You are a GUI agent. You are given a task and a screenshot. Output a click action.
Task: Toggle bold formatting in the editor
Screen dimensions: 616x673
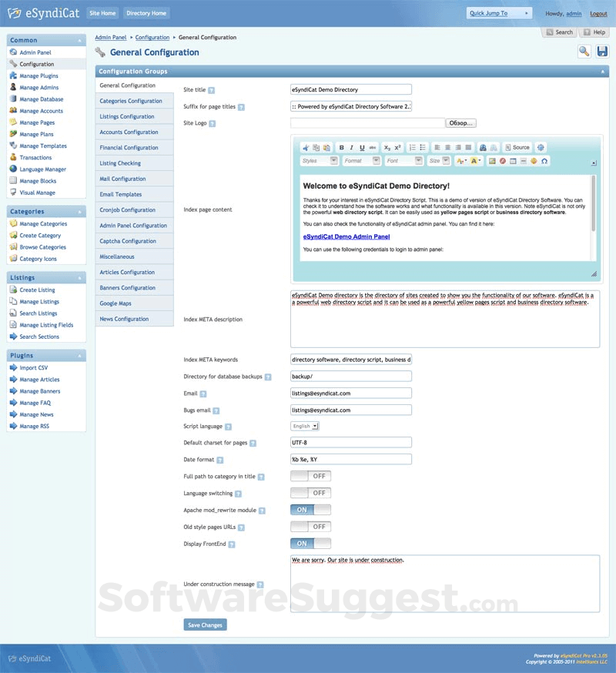point(342,146)
